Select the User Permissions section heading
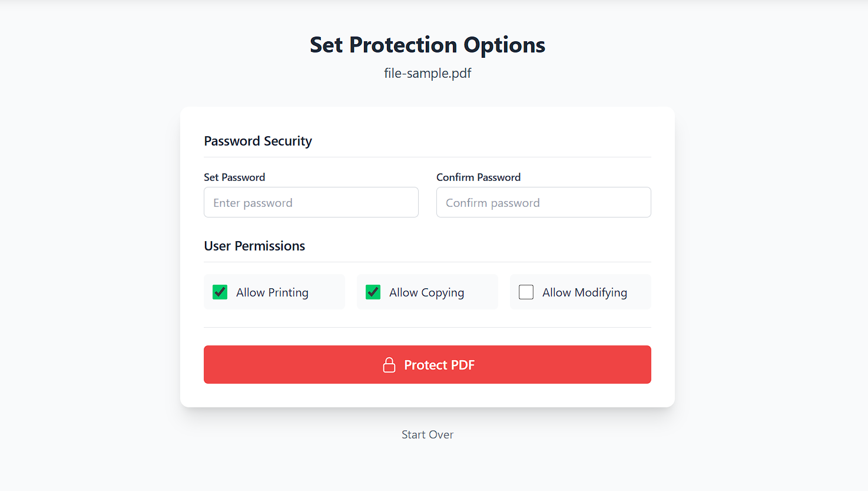This screenshot has width=868, height=491. (x=254, y=246)
